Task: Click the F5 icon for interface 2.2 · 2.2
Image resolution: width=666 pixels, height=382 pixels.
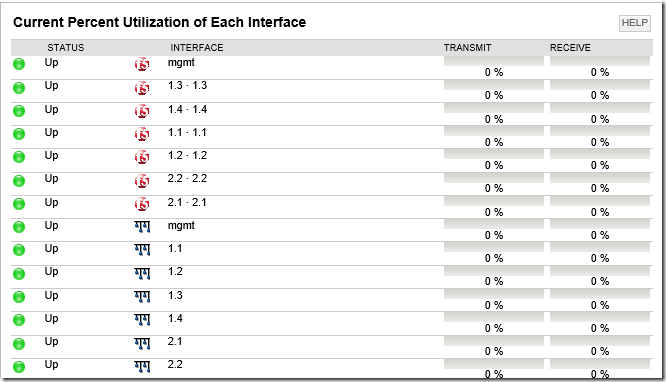Action: (x=142, y=181)
